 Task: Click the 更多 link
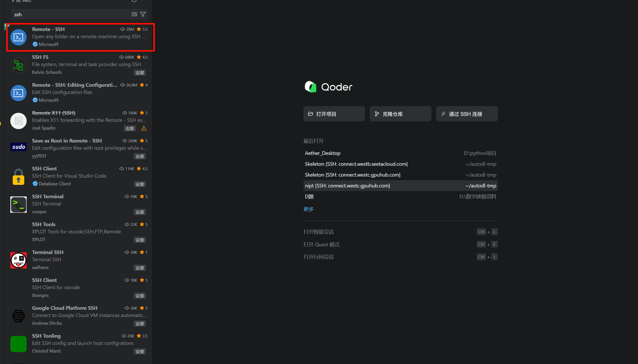click(308, 209)
